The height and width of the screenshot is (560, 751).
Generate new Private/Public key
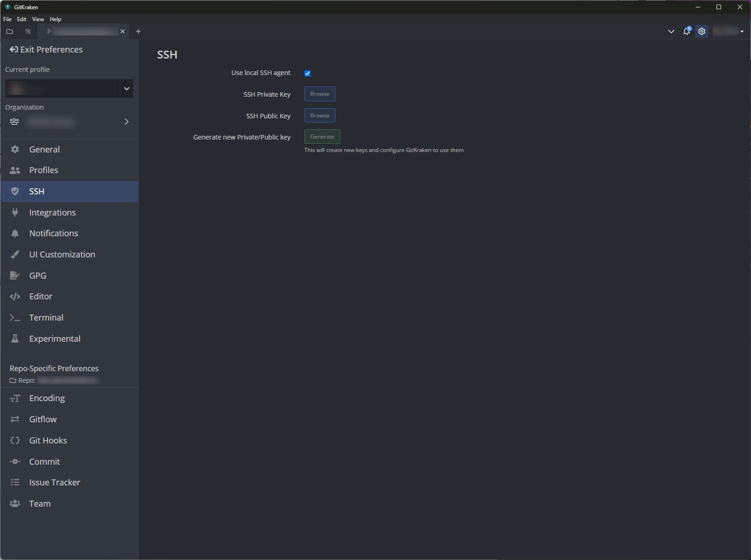323,137
